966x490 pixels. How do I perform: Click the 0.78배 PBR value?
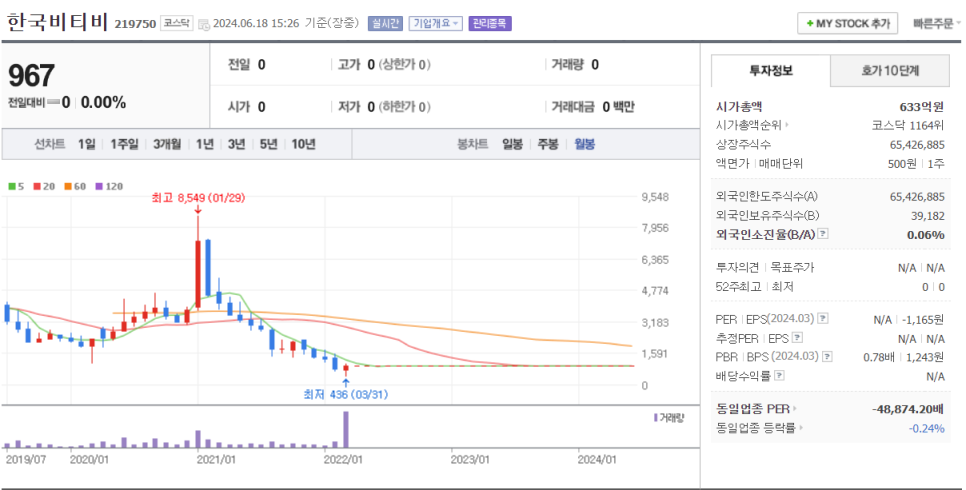point(877,357)
